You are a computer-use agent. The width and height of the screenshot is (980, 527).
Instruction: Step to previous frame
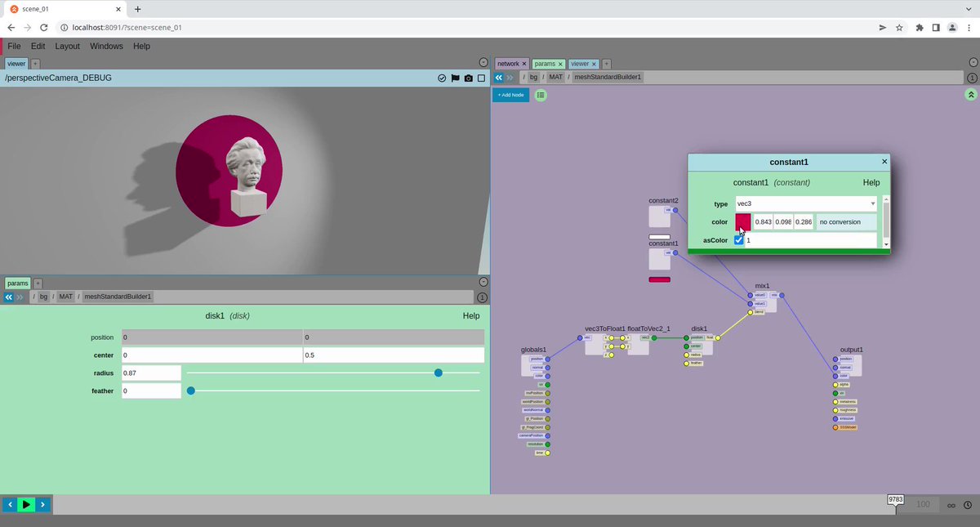point(10,505)
